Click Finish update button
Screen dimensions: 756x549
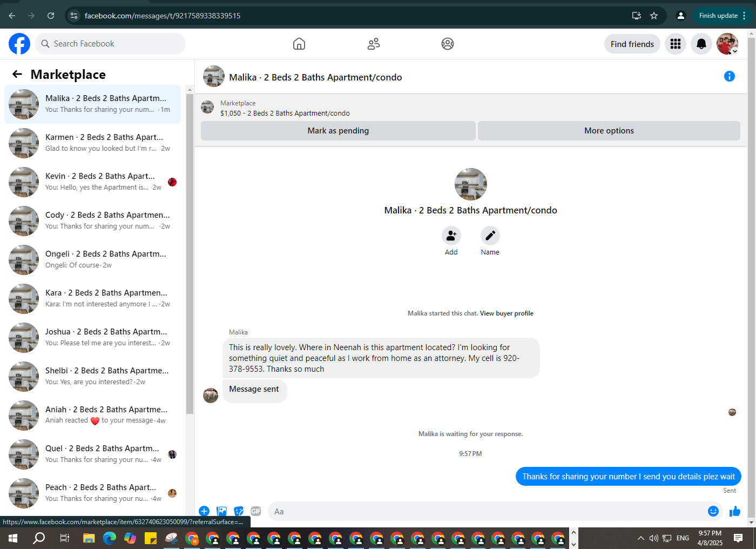click(x=718, y=16)
